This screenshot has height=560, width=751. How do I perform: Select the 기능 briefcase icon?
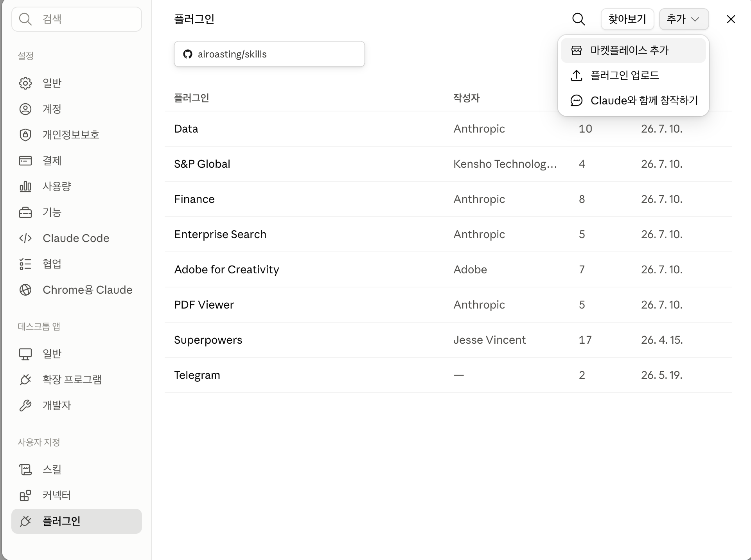[x=25, y=212]
